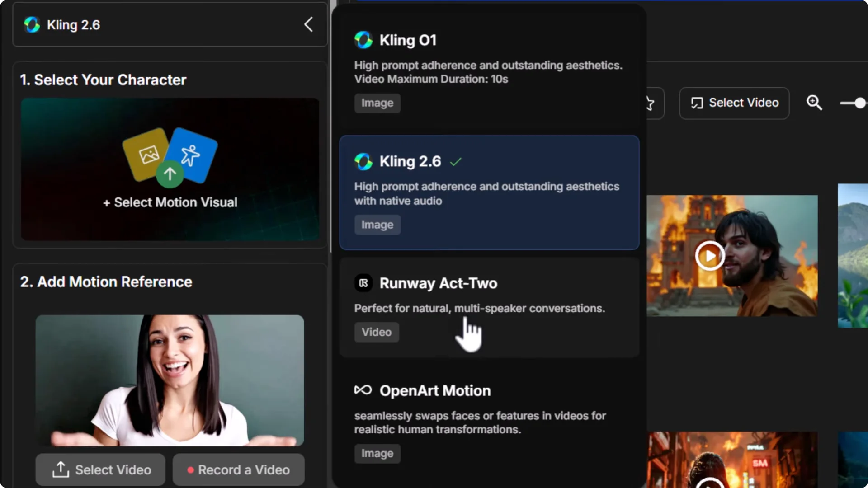Expand the Select Video option top right

734,103
